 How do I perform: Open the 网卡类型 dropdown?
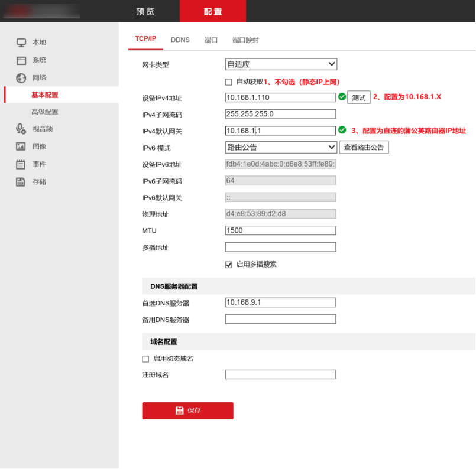(281, 64)
